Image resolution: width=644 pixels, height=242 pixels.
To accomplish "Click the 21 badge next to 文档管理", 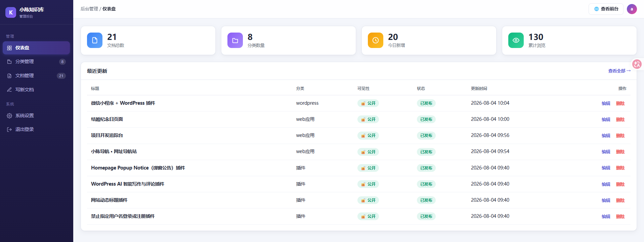I will point(61,76).
